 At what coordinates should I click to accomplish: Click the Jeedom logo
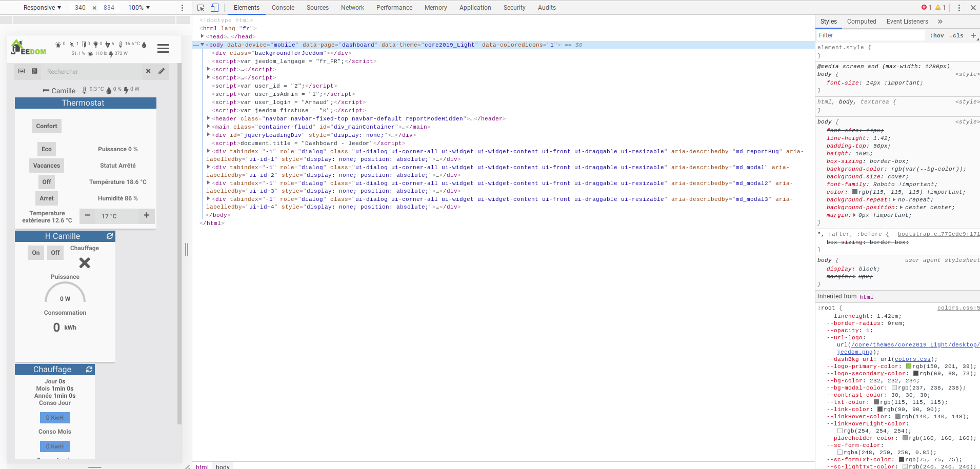tap(28, 48)
